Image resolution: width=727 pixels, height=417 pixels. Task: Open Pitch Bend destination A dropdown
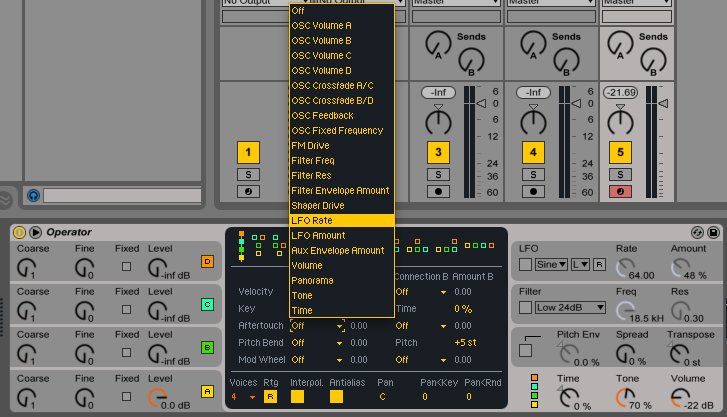pos(318,343)
